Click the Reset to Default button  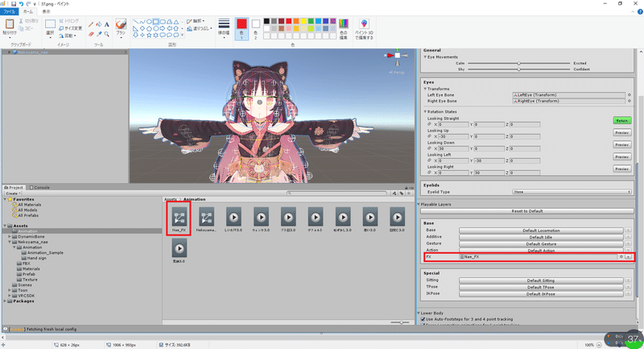coord(527,211)
